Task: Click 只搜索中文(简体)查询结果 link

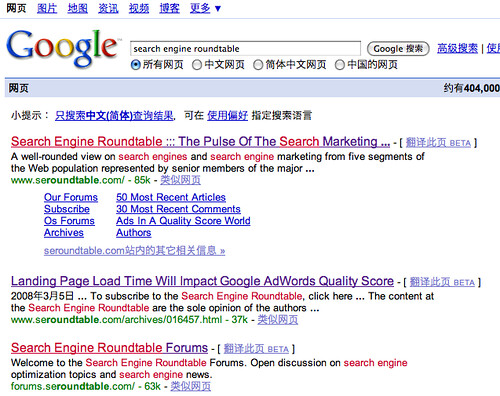Action: click(114, 116)
